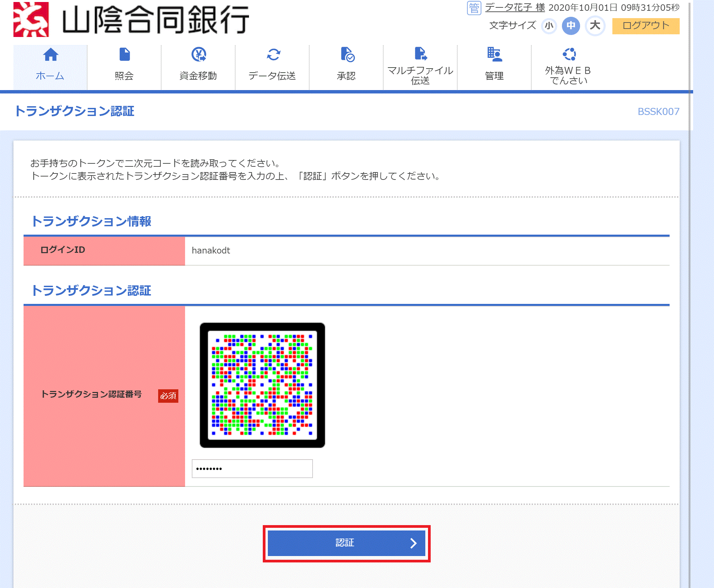
Task: Click the San-in Godo Bank red logo
Action: pyautogui.click(x=31, y=19)
